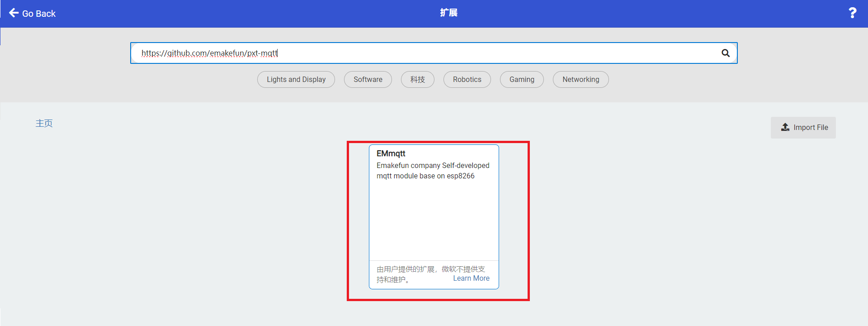Click the Import File button label
The height and width of the screenshot is (326, 868).
(x=811, y=127)
